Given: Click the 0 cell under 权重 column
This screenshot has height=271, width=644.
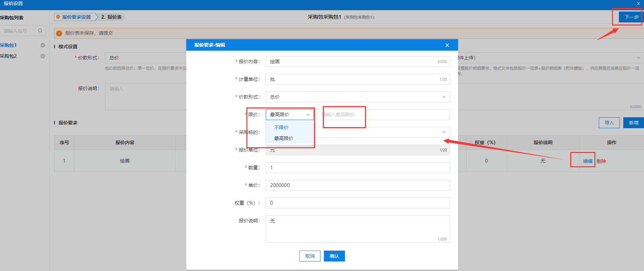Looking at the screenshot, I should (486, 161).
